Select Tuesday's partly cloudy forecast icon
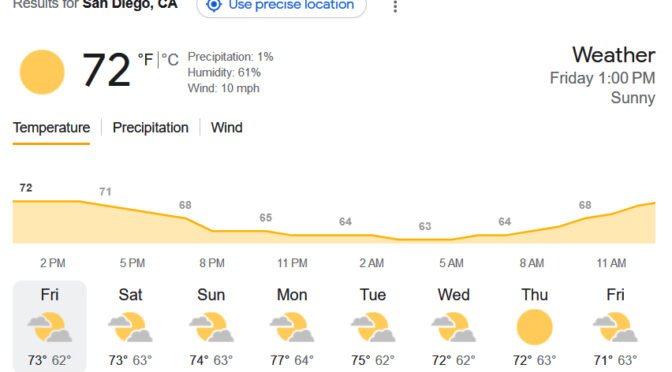The height and width of the screenshot is (372, 672). click(x=373, y=327)
